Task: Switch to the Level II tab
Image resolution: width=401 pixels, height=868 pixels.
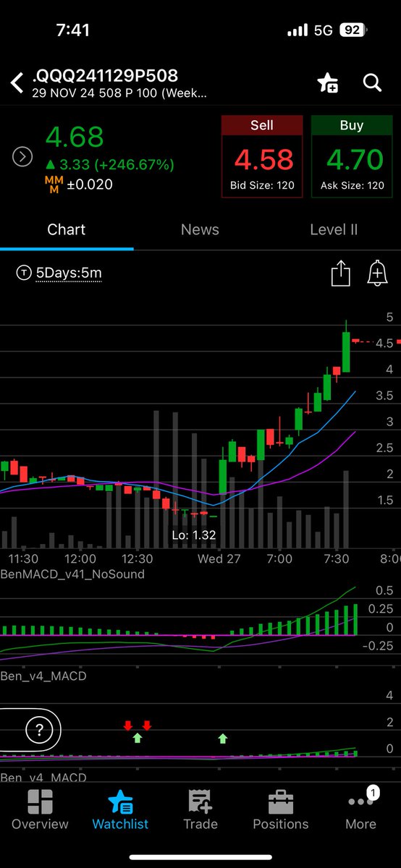Action: coord(334,229)
